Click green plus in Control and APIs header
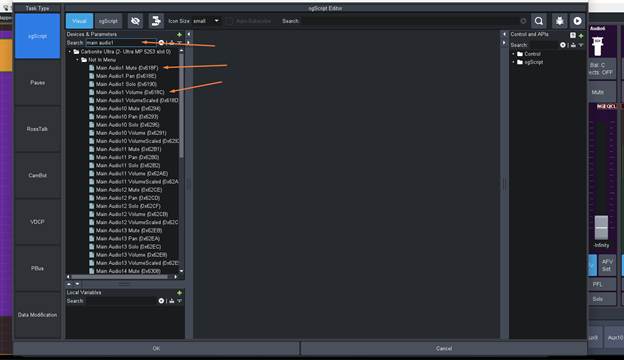 (581, 35)
